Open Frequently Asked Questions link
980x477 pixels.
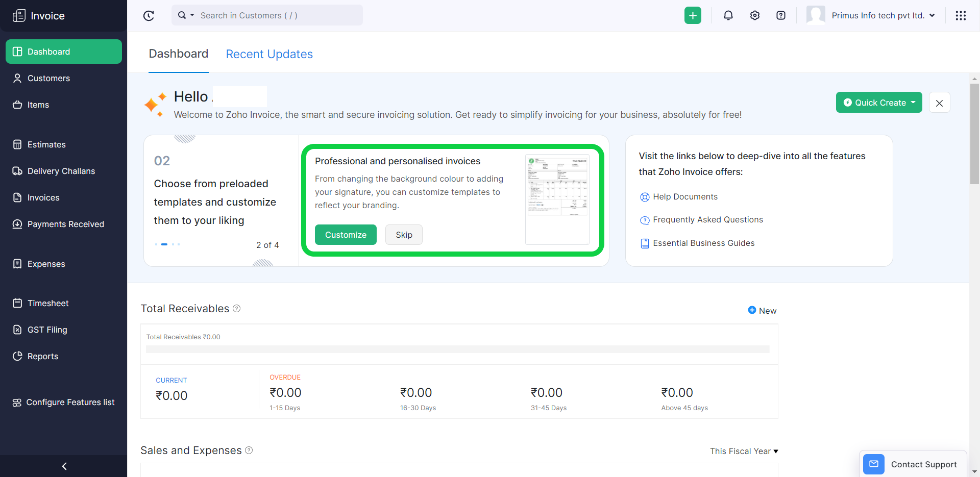pyautogui.click(x=708, y=219)
